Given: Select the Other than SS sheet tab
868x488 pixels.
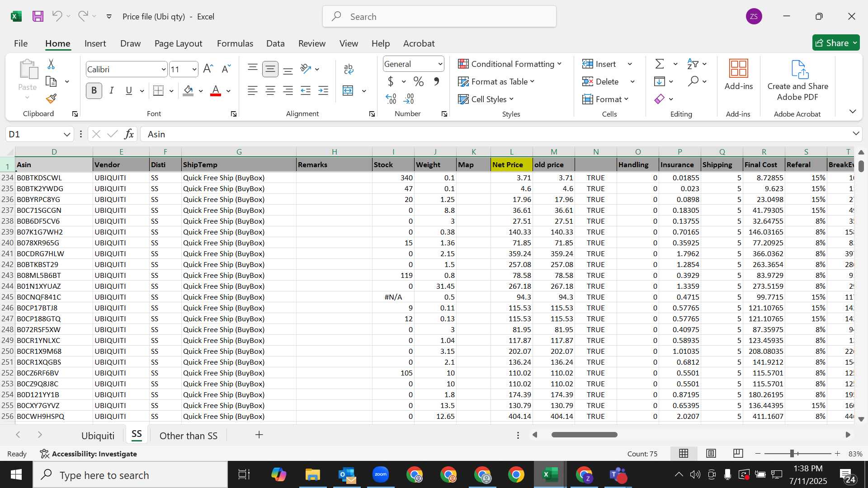Looking at the screenshot, I should [x=189, y=436].
